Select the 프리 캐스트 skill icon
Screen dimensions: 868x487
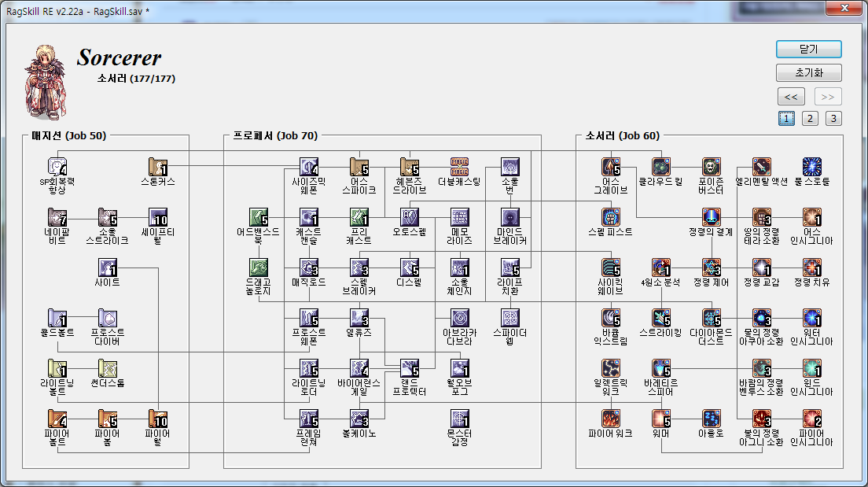(x=359, y=217)
